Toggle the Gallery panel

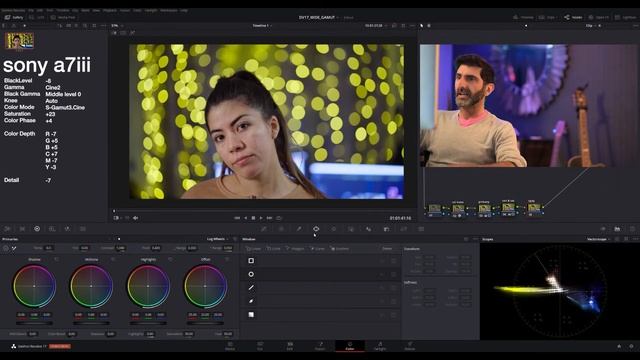click(x=14, y=18)
